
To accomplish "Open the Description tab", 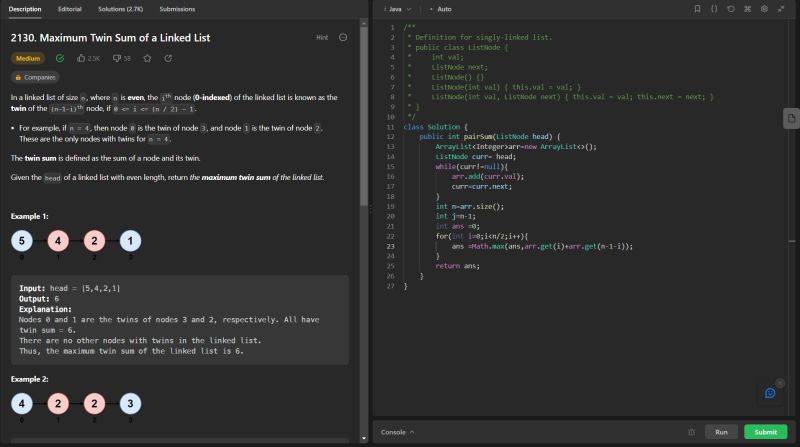I will (x=25, y=9).
